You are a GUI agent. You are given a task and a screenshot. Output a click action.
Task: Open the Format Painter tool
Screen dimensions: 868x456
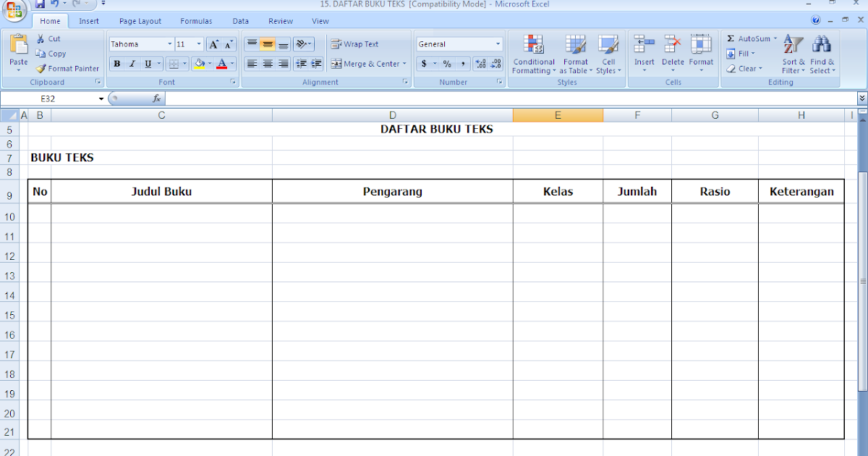67,68
